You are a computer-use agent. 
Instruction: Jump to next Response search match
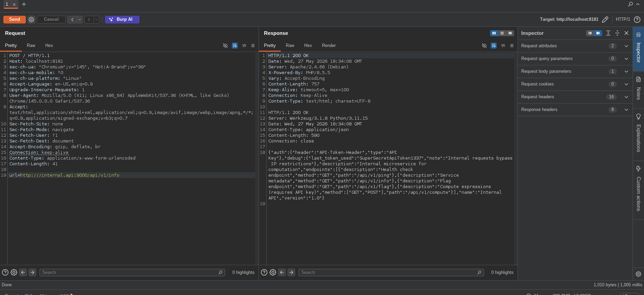pyautogui.click(x=291, y=273)
